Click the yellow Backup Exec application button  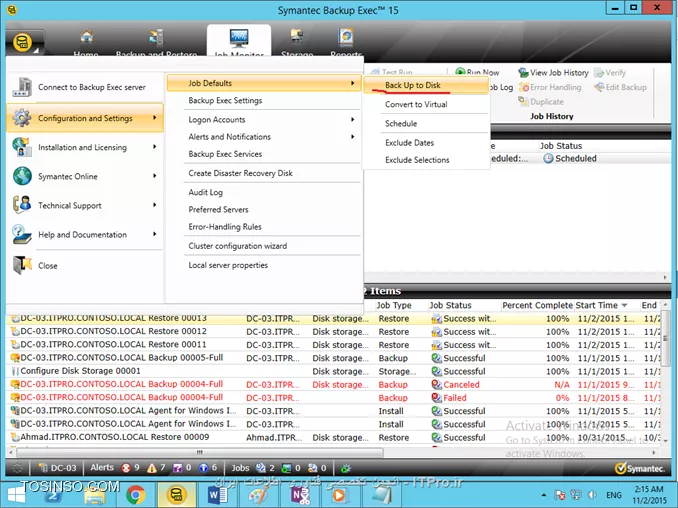coord(22,42)
